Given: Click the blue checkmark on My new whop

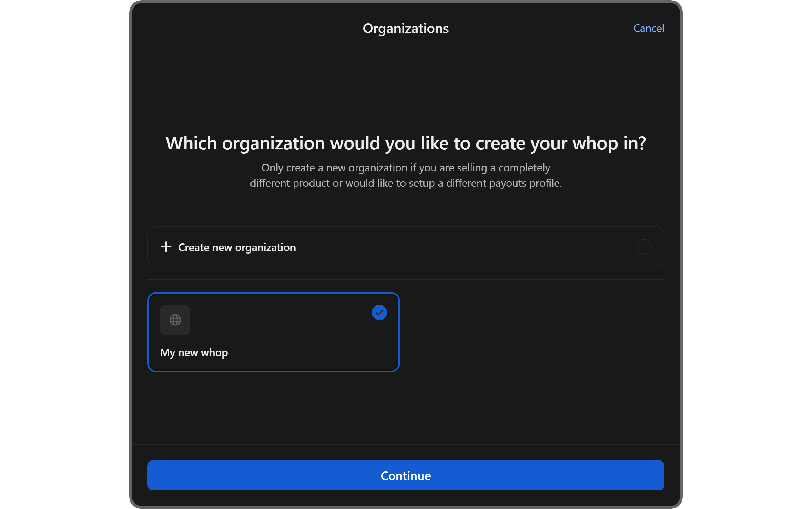Looking at the screenshot, I should [379, 312].
